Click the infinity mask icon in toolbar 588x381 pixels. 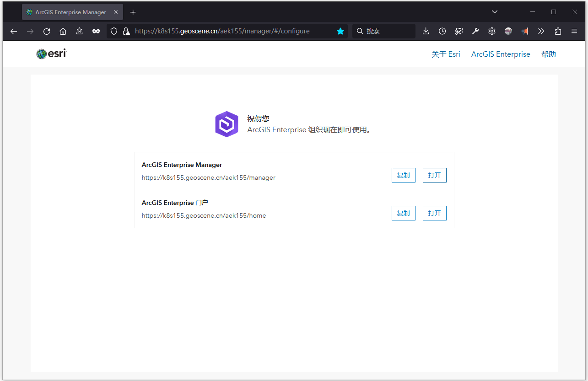(x=96, y=31)
